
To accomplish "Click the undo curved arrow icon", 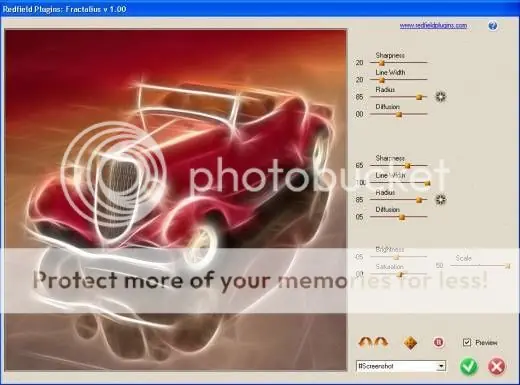I will [365, 342].
